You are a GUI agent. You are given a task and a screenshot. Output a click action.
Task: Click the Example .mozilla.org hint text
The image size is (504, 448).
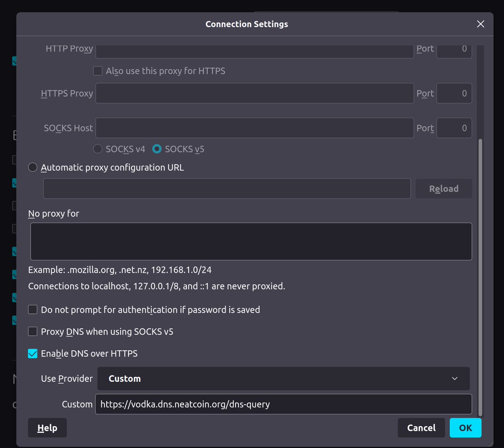[x=120, y=270]
